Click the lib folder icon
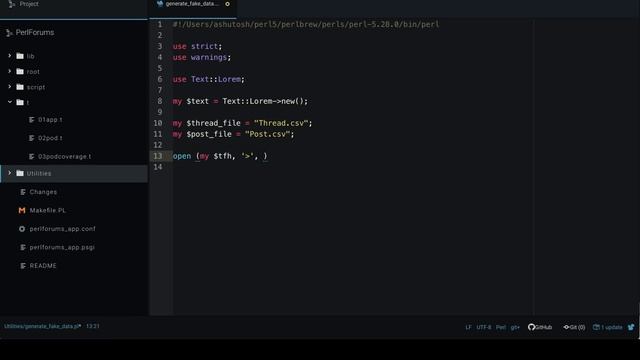The image size is (640, 360). (x=20, y=56)
